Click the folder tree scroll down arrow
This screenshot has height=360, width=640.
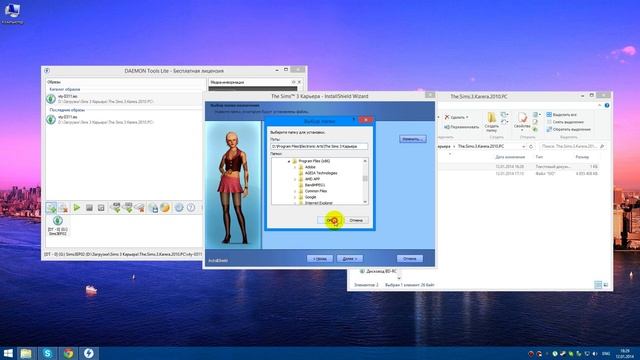(x=365, y=202)
